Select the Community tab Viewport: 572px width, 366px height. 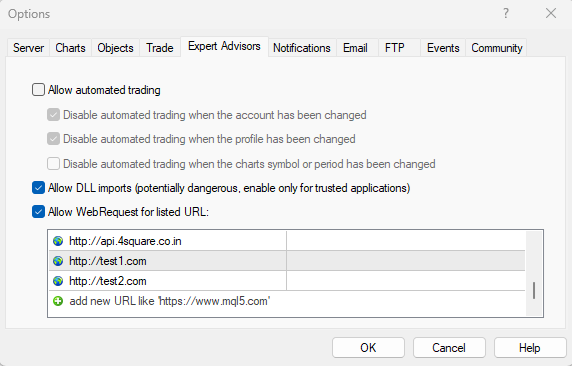[496, 48]
